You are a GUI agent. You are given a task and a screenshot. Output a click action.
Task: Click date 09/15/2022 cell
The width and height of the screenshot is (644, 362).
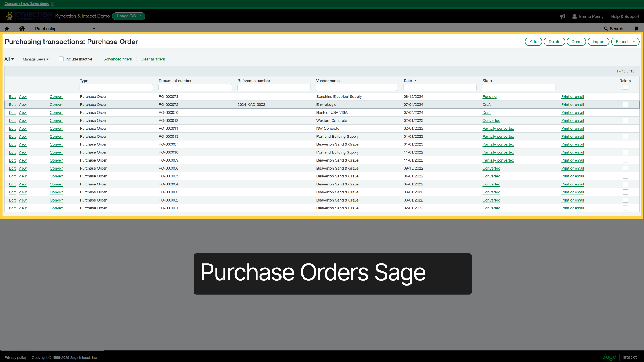pos(413,168)
